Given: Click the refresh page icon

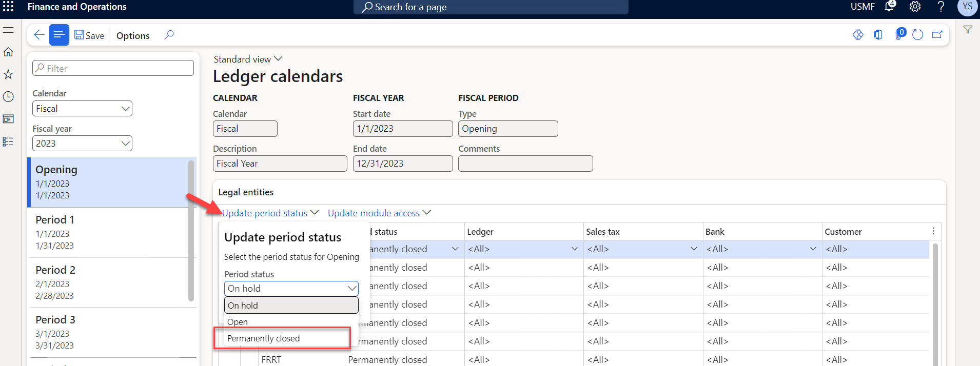Looking at the screenshot, I should coord(918,35).
